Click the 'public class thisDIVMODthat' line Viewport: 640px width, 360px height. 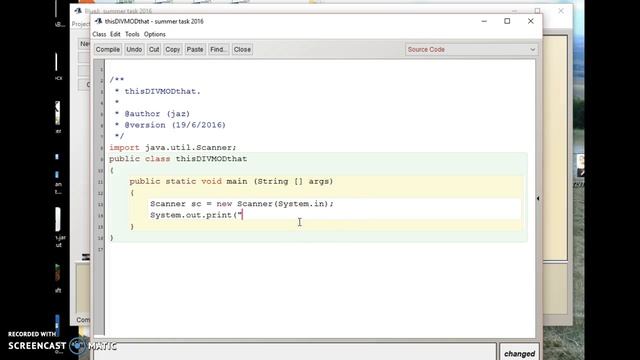178,159
